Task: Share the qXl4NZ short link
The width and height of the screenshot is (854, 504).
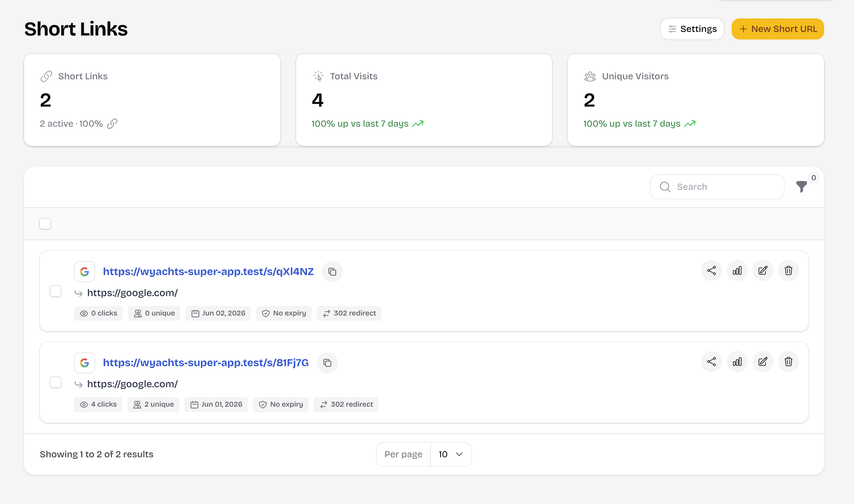Action: coord(711,271)
